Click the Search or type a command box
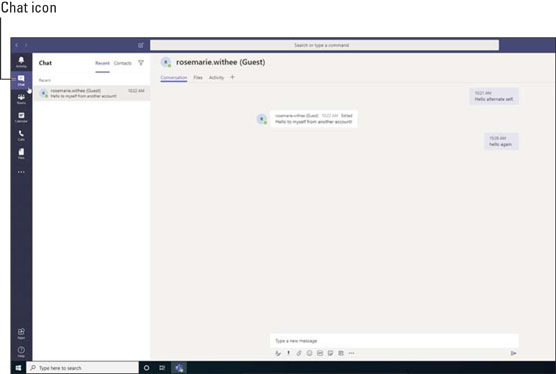The width and height of the screenshot is (556, 374). pos(324,45)
